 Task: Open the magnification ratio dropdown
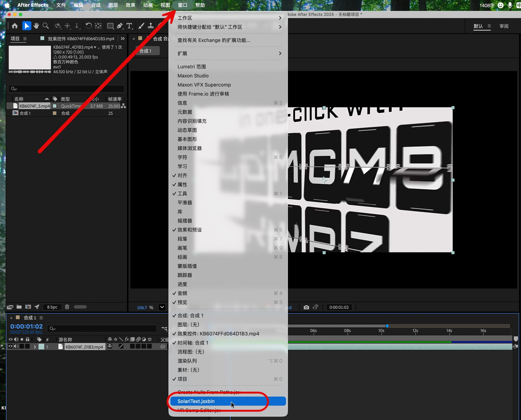162,307
